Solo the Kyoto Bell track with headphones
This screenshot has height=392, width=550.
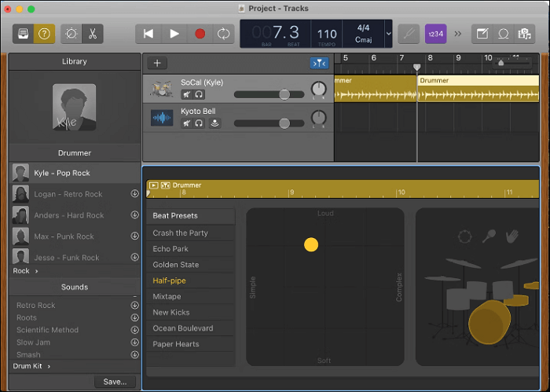(x=199, y=123)
